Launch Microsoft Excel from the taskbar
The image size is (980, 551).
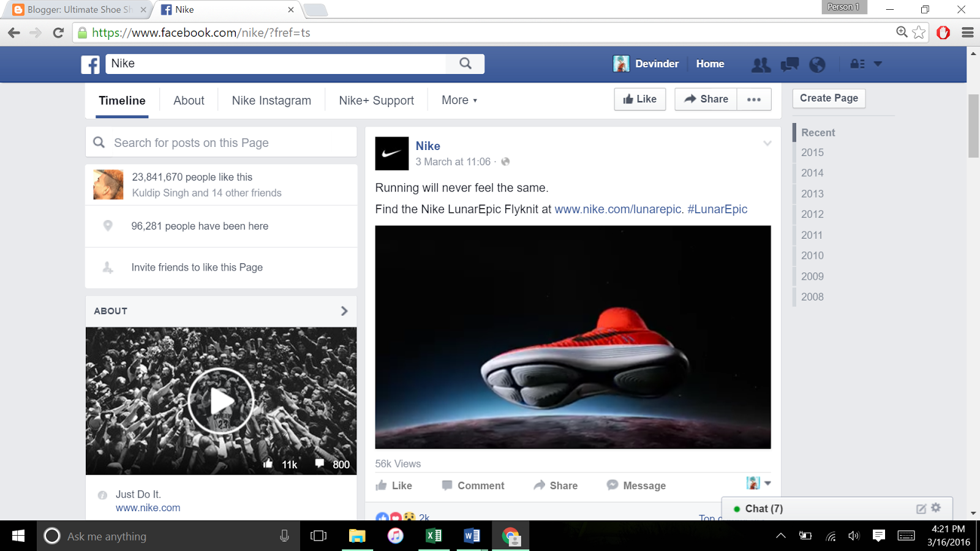[x=434, y=536]
